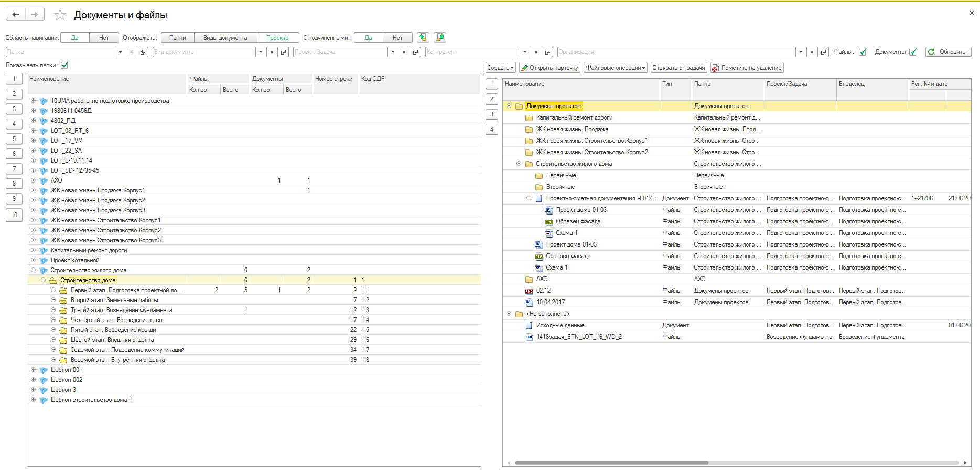980x471 pixels.
Task: Click level button 1 of left tree
Action: click(x=14, y=79)
